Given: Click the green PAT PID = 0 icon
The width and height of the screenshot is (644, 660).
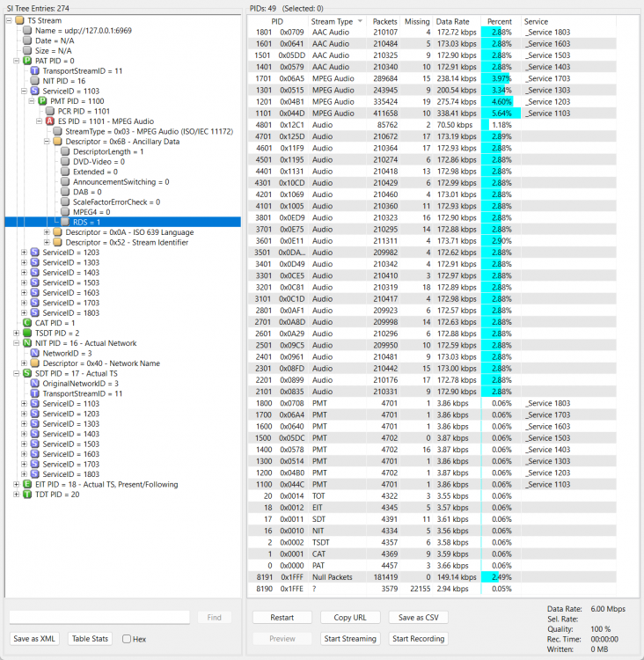Looking at the screenshot, I should 26,61.
